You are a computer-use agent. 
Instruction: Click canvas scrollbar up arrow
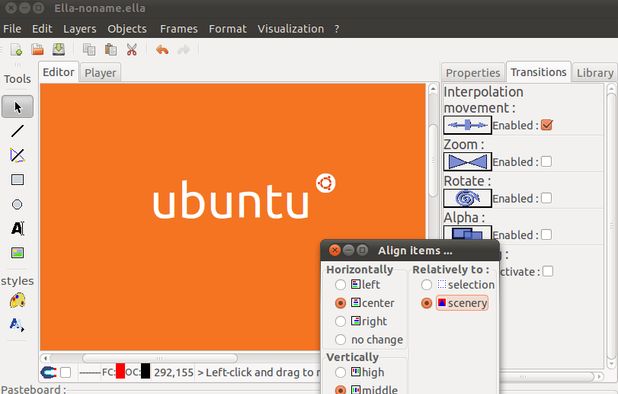click(433, 89)
